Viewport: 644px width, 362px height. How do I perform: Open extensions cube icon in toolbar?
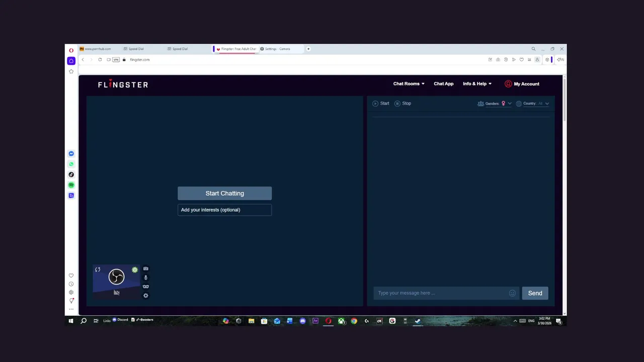(x=547, y=59)
